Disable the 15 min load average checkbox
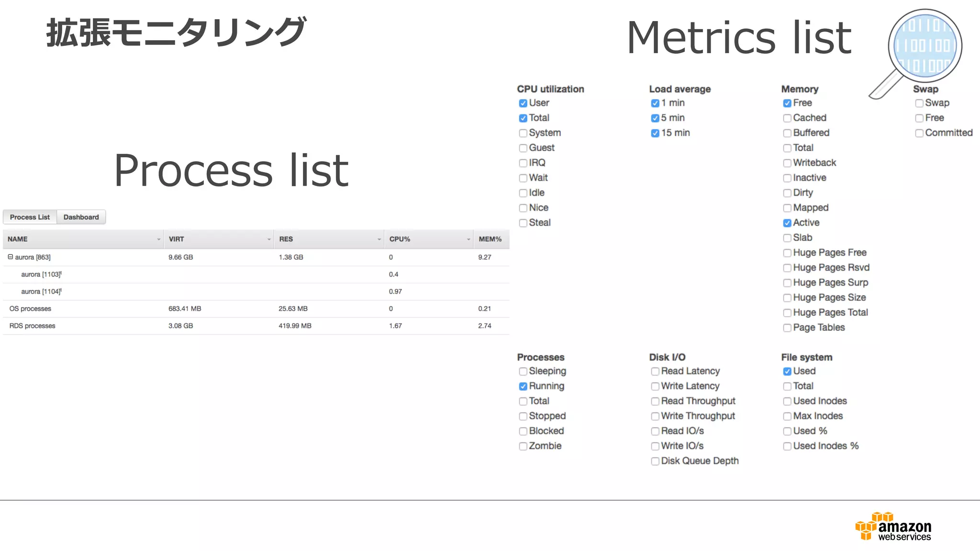 [655, 133]
